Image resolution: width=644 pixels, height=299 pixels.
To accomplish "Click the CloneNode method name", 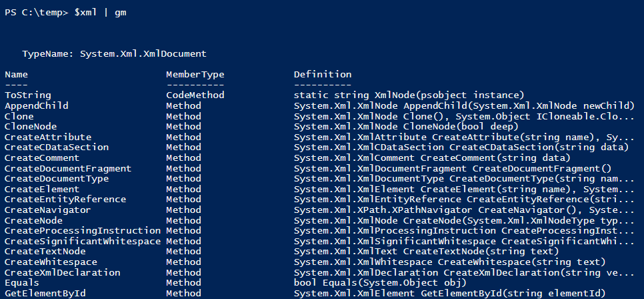I will pyautogui.click(x=31, y=127).
